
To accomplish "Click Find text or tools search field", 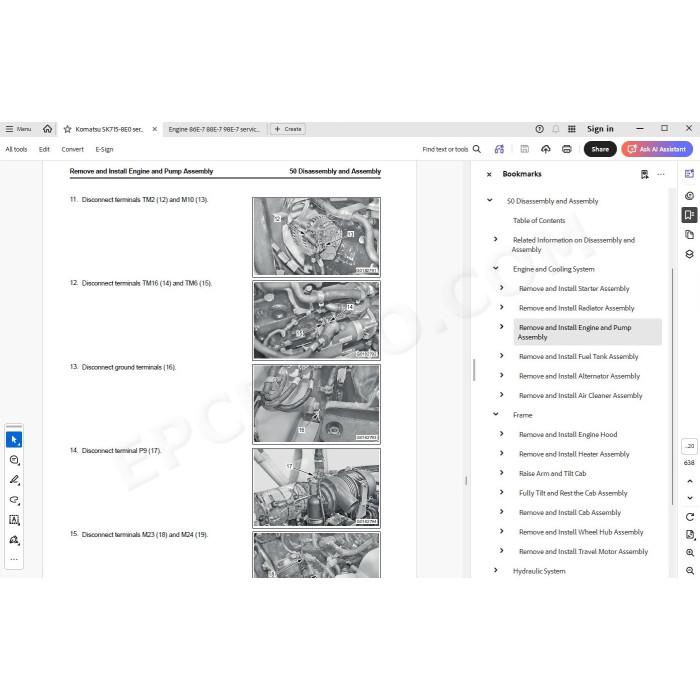I will (x=445, y=149).
